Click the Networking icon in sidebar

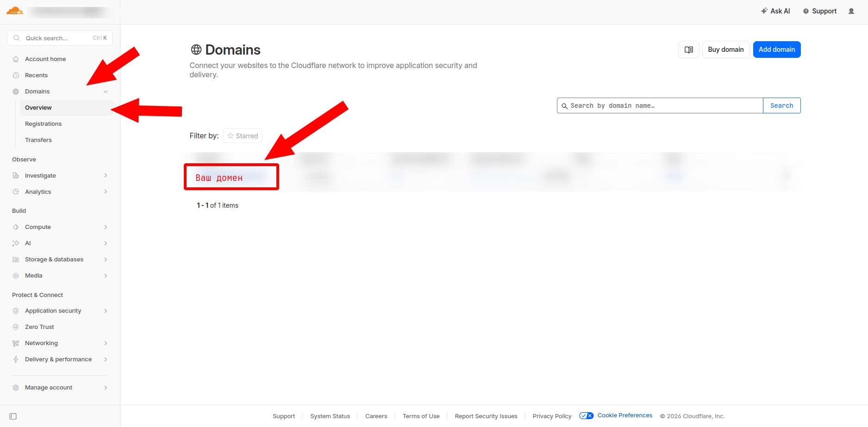16,343
